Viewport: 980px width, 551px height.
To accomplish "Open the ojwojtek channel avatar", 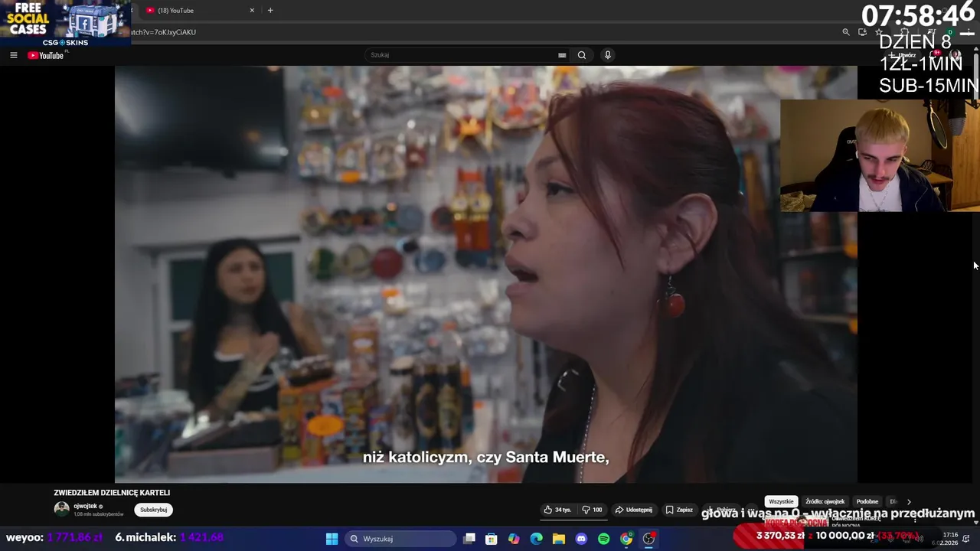I will pos(61,509).
